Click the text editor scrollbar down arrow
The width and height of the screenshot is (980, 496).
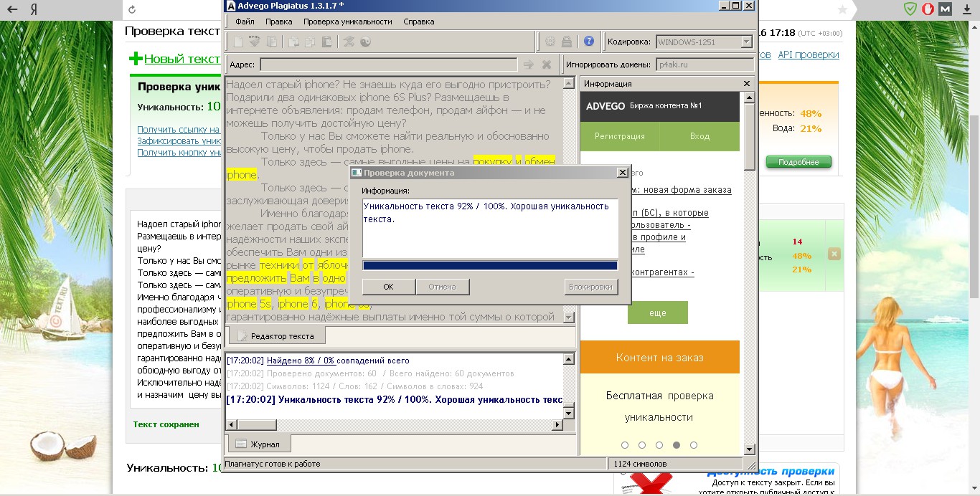pyautogui.click(x=568, y=317)
